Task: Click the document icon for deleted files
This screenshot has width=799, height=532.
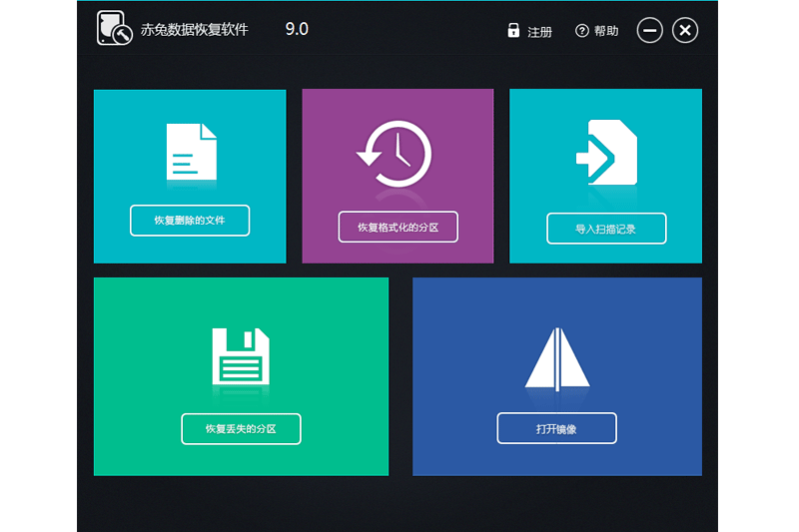Action: click(x=192, y=152)
